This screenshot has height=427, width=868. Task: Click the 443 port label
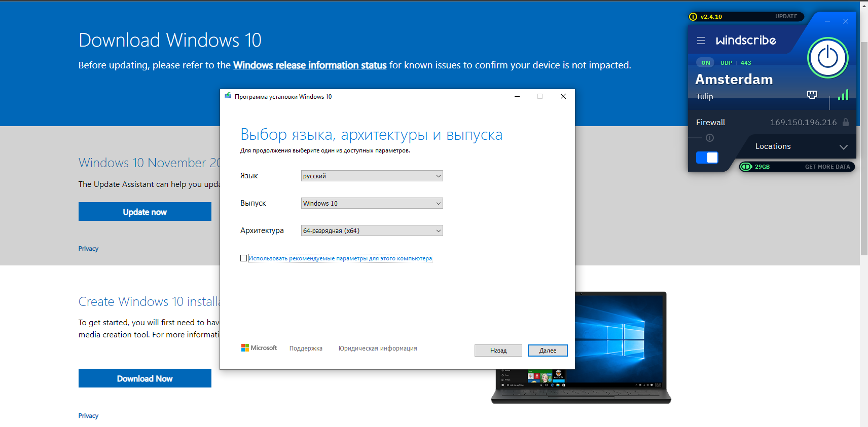tap(746, 63)
